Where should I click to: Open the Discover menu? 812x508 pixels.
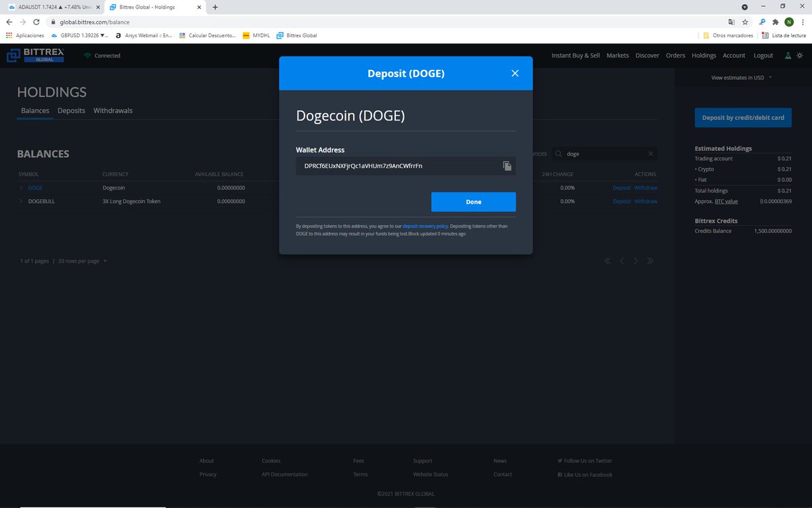pos(647,56)
